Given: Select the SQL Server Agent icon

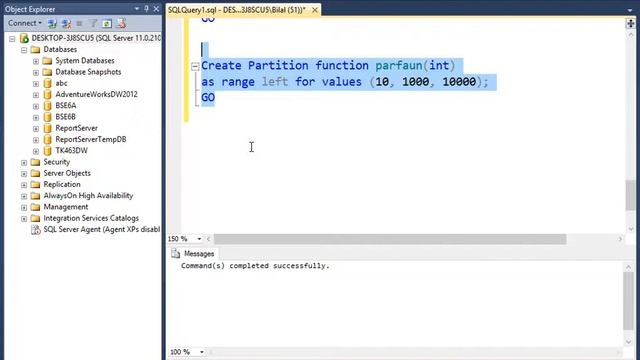Looking at the screenshot, I should tap(36, 230).
